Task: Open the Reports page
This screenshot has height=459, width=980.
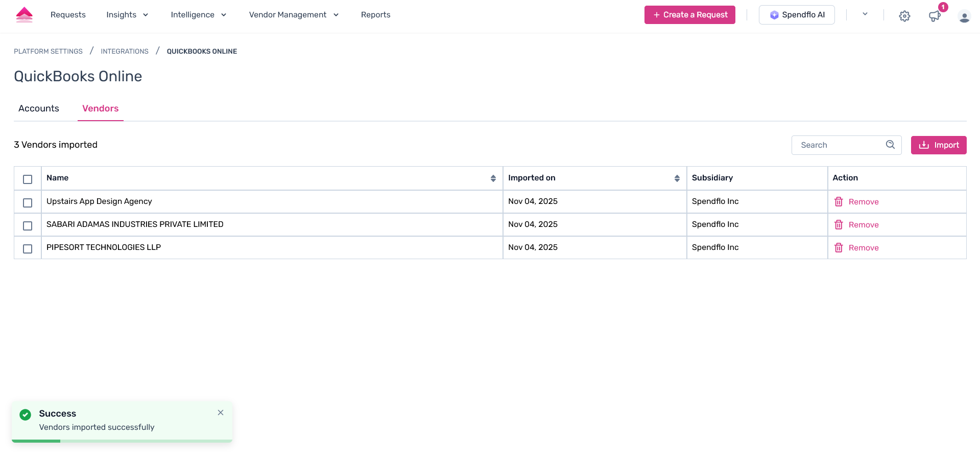Action: [x=375, y=15]
